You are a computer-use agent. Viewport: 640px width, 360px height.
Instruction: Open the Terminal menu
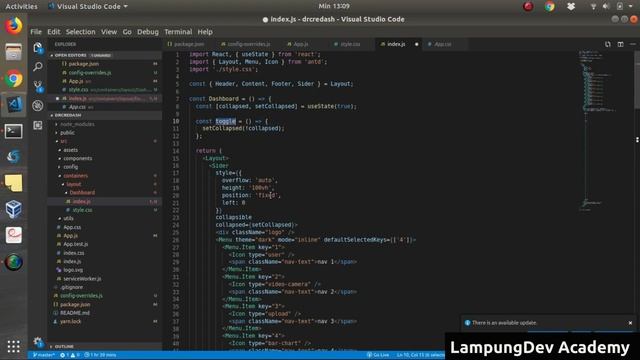(178, 32)
